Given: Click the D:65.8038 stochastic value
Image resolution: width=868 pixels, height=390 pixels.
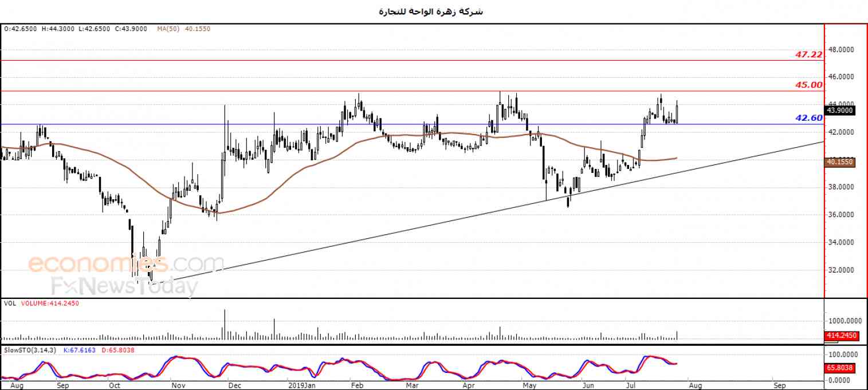Looking at the screenshot, I should 118,350.
